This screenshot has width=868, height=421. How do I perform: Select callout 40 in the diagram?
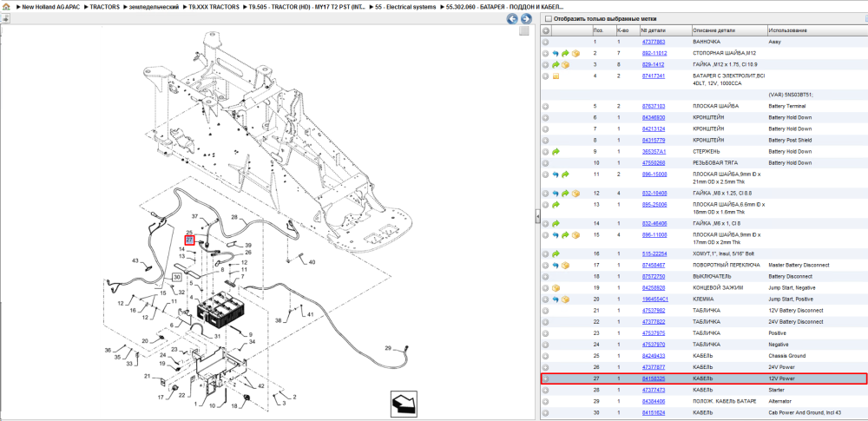point(312,262)
